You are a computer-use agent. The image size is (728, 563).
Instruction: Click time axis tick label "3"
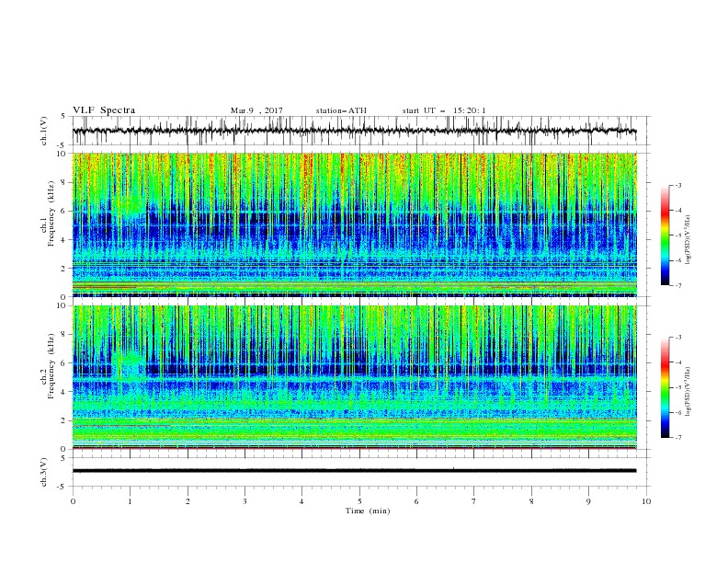pyautogui.click(x=245, y=501)
